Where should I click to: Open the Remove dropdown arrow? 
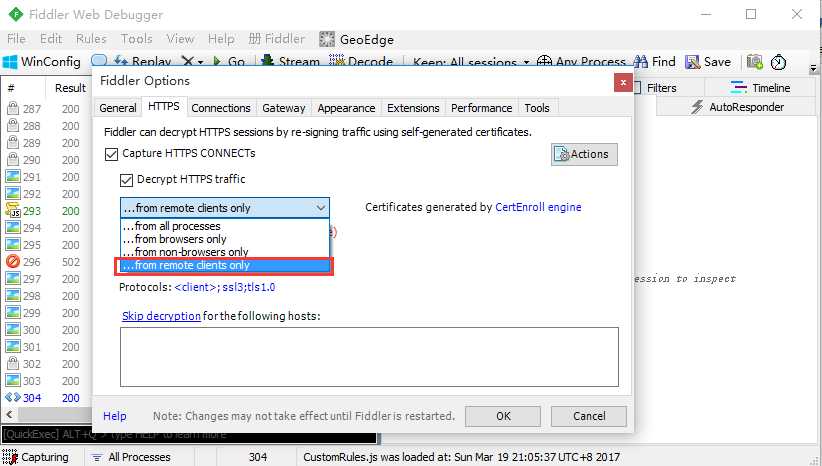tap(200, 62)
